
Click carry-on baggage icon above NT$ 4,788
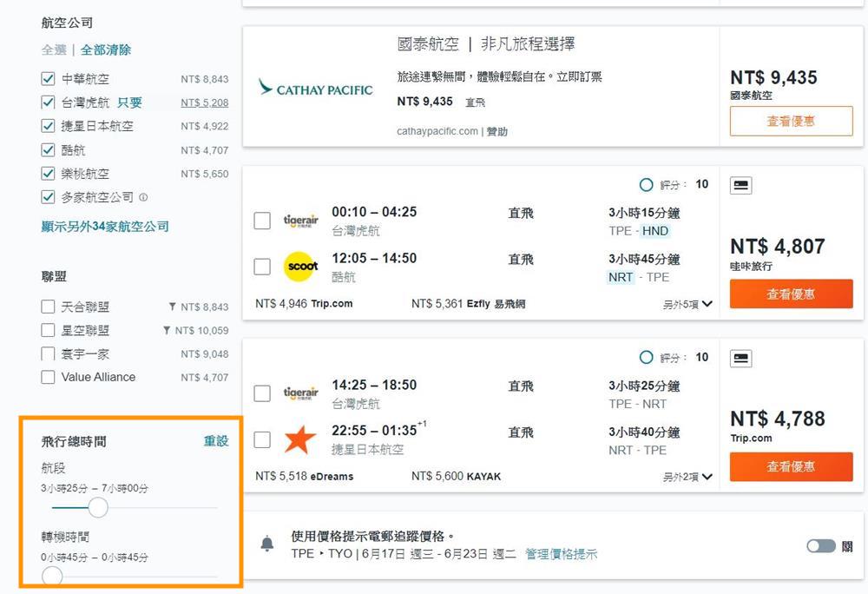click(x=740, y=358)
